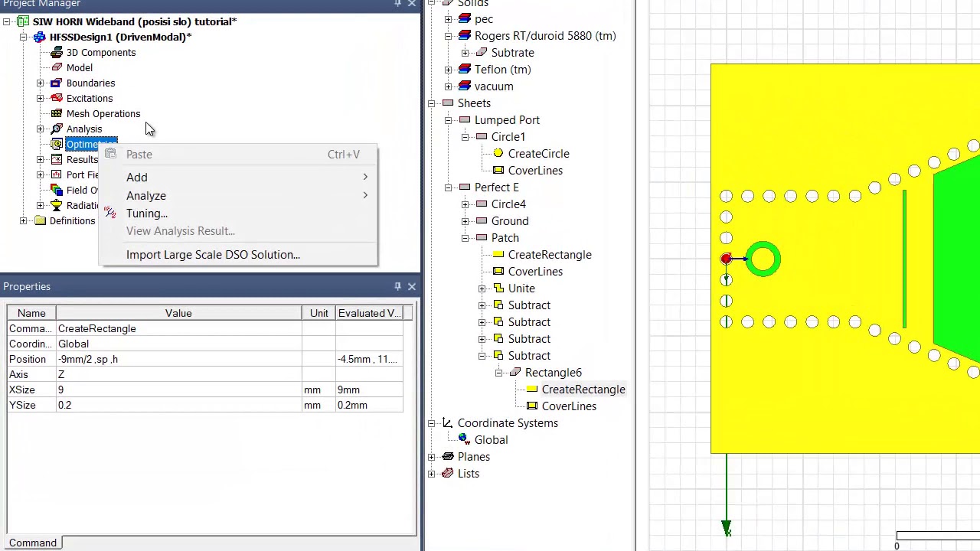Click the 3D Components icon
The width and height of the screenshot is (980, 551).
(x=57, y=52)
